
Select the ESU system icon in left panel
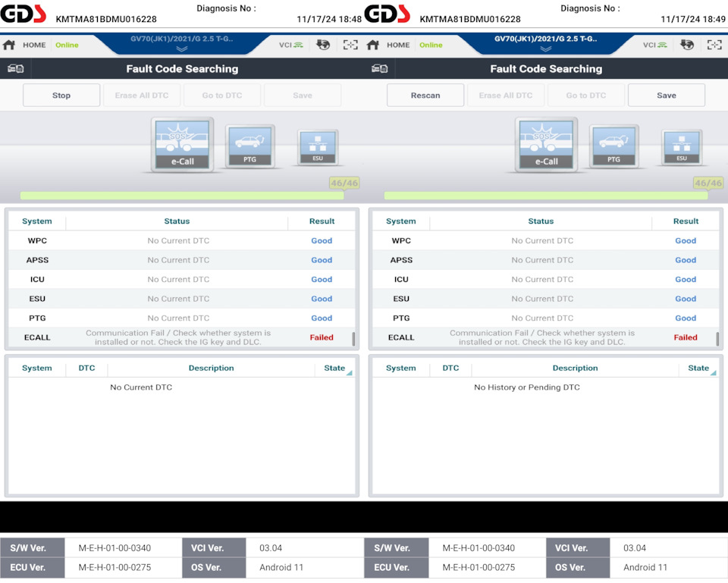(318, 147)
